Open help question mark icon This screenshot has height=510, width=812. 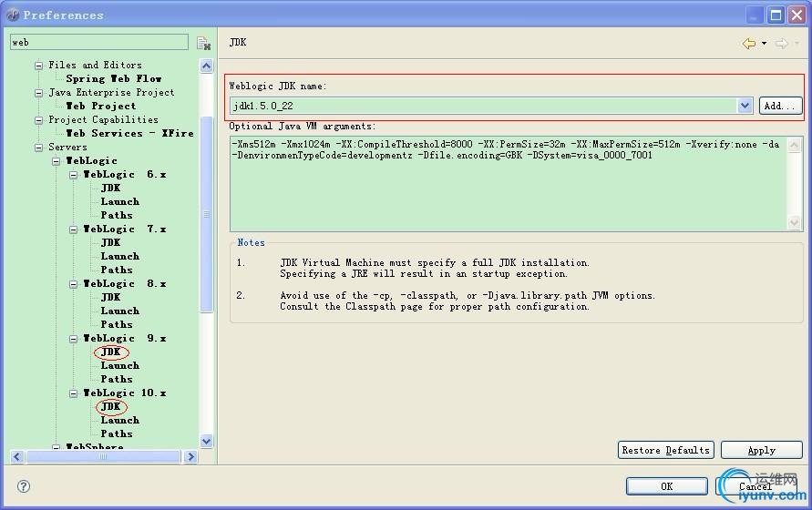24,486
